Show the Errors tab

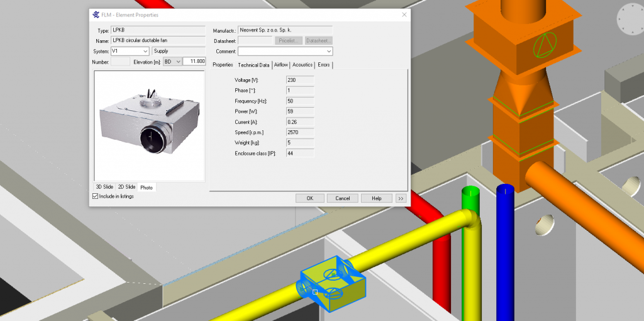point(323,65)
